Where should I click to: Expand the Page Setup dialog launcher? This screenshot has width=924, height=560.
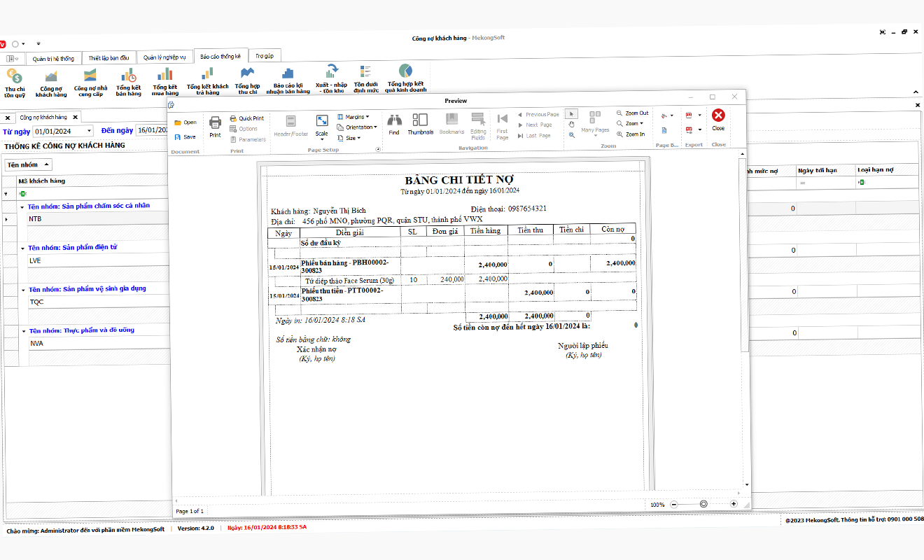coord(379,149)
